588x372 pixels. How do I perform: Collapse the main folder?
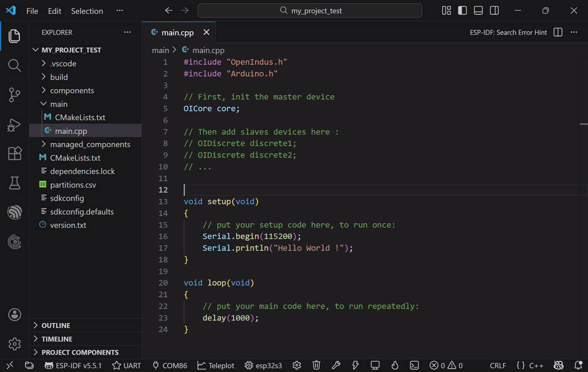[59, 104]
